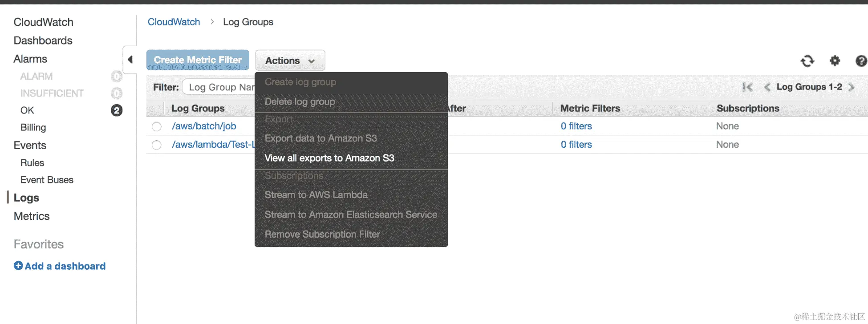
Task: Click the Log Groups breadcrumb text
Action: pyautogui.click(x=248, y=22)
